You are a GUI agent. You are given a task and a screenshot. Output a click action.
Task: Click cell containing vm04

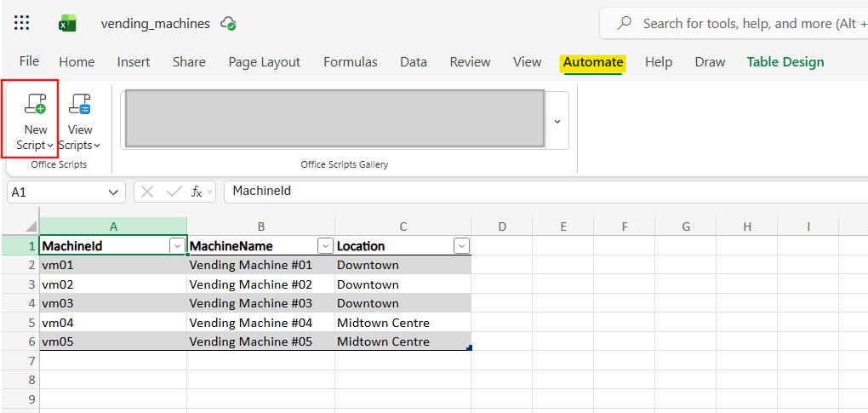[x=113, y=323]
